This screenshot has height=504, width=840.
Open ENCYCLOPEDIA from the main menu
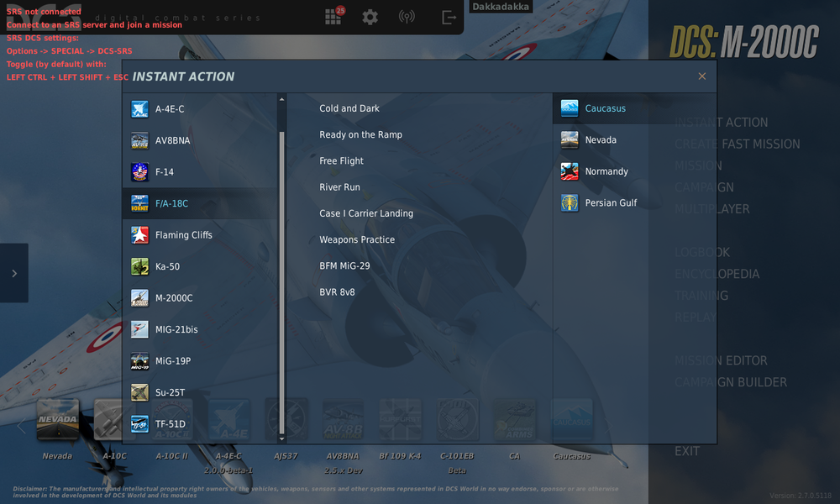(717, 274)
